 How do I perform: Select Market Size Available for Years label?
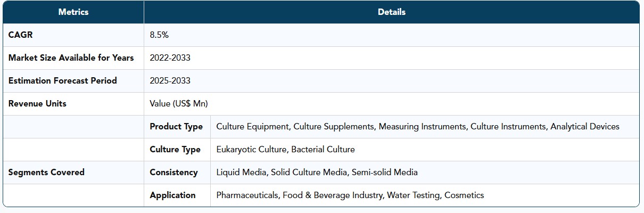coord(71,58)
